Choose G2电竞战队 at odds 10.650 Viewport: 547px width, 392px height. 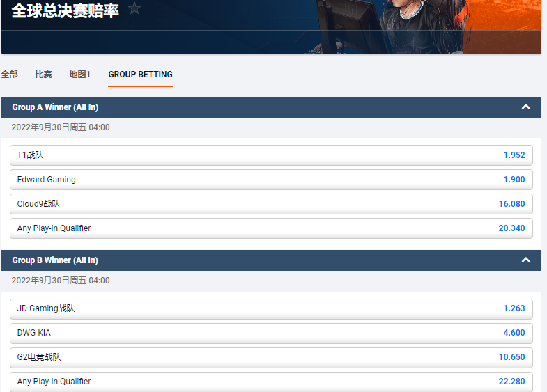[x=271, y=357]
